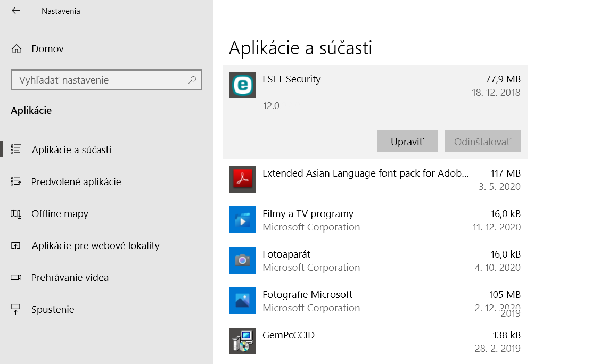The image size is (592, 364).
Task: Select Aplikácie a súčasti in sidebar
Action: [71, 150]
